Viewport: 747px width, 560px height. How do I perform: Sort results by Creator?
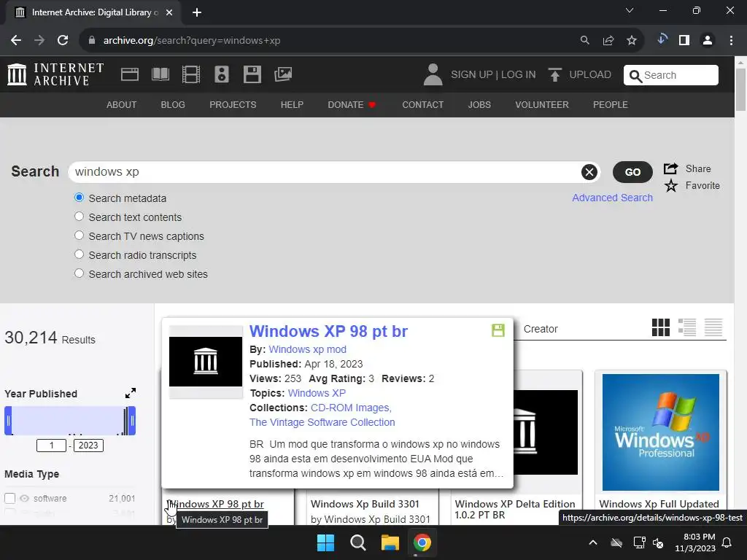click(541, 329)
